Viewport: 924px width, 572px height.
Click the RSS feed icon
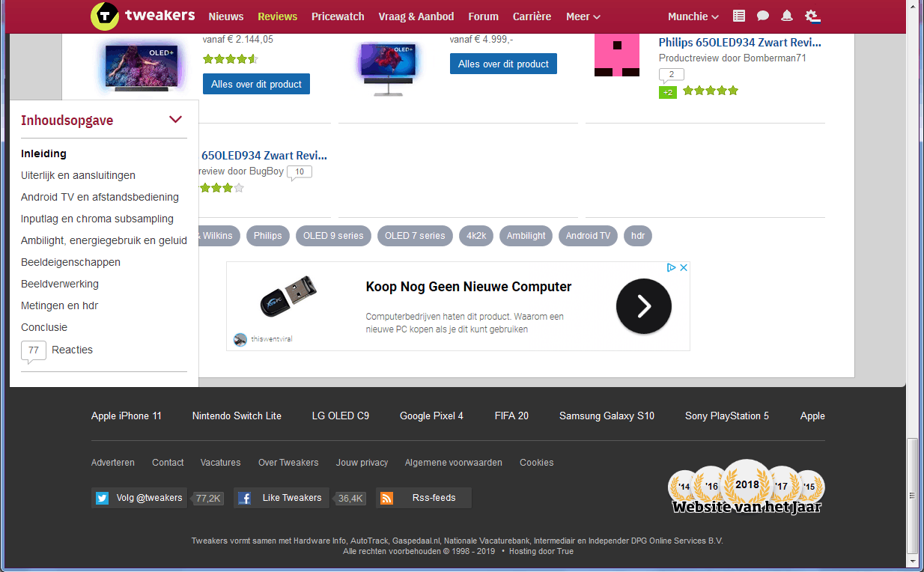click(x=386, y=498)
